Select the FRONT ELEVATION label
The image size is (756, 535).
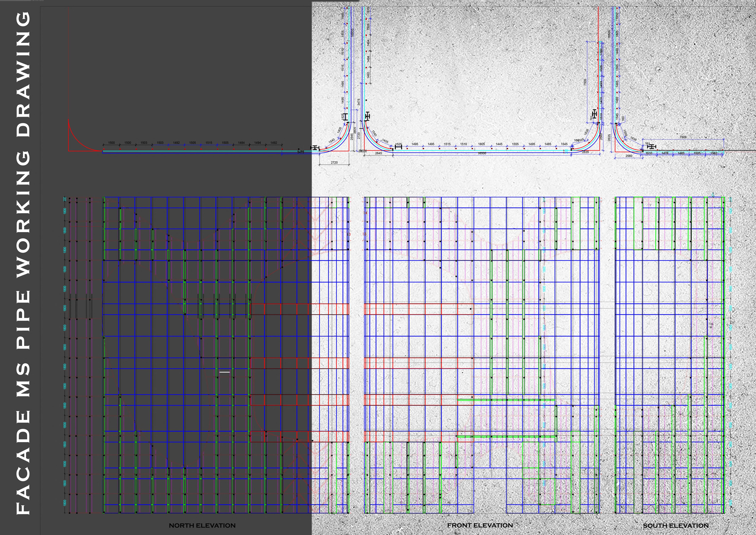pos(480,525)
